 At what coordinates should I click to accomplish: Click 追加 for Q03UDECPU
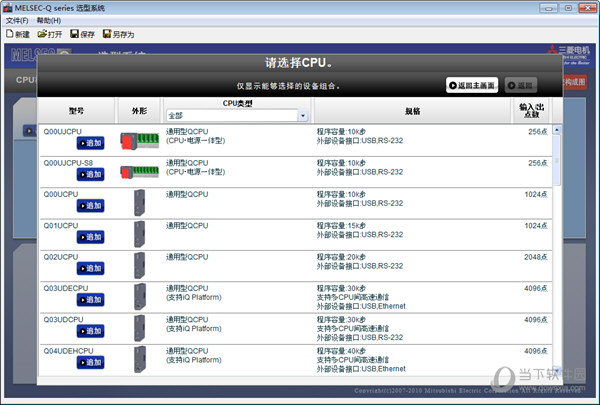90,299
